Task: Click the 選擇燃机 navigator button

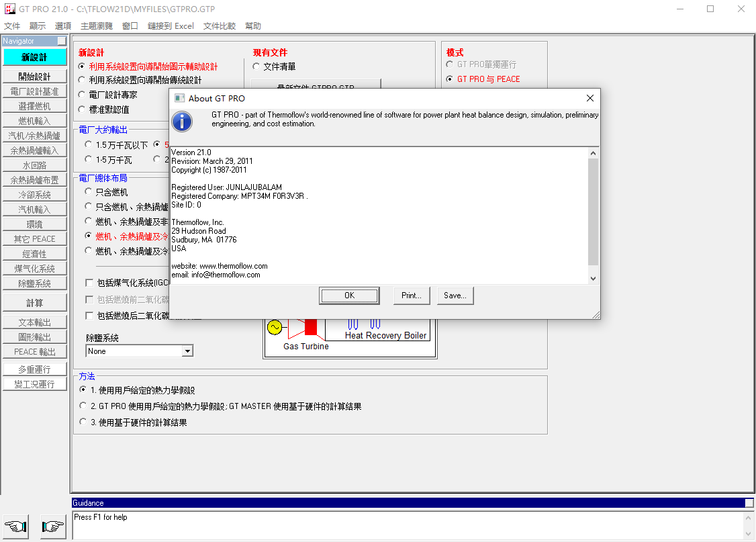Action: [x=35, y=106]
